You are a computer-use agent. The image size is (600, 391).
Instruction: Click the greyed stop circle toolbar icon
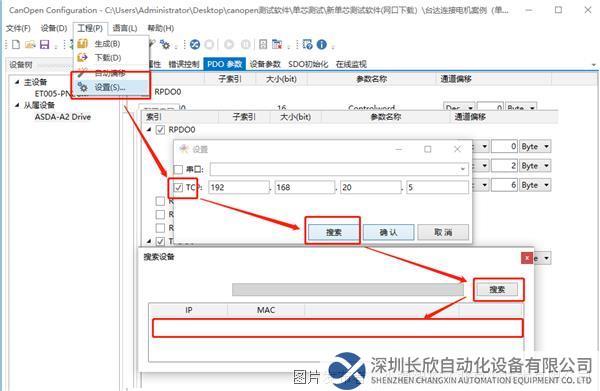209,44
